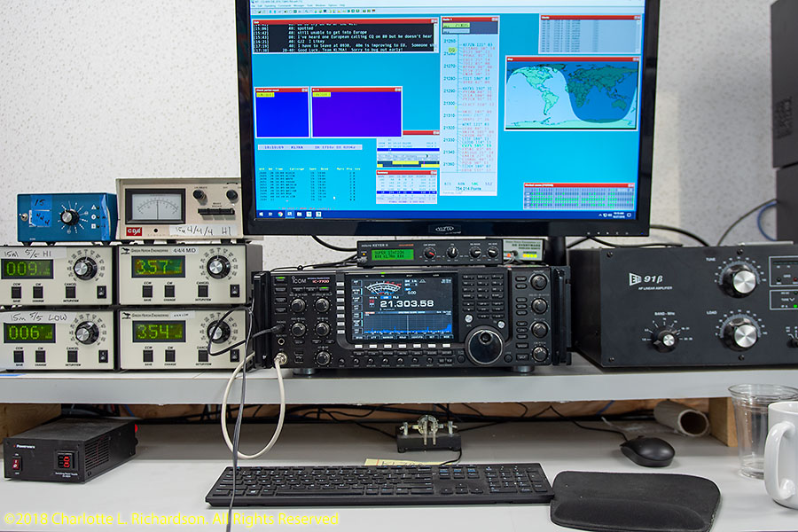Image resolution: width=798 pixels, height=532 pixels.
Task: Close the Radio 1 bandmap window
Action: (495, 19)
